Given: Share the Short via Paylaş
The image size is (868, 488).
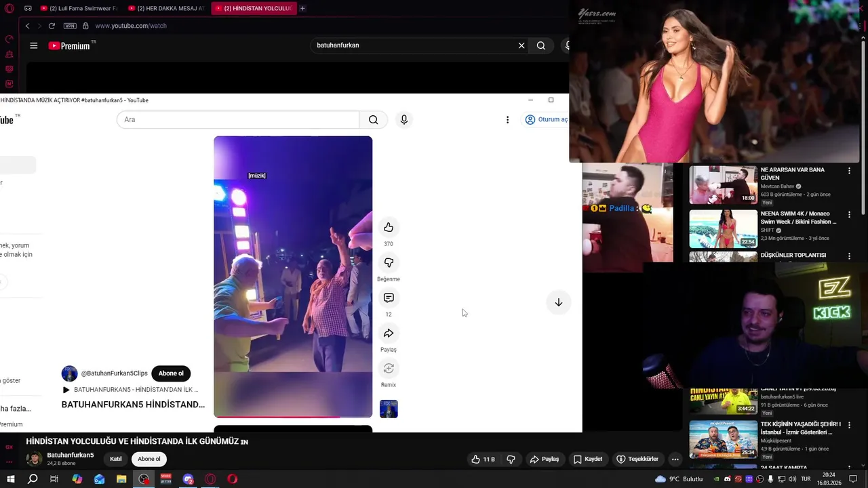Looking at the screenshot, I should [389, 333].
